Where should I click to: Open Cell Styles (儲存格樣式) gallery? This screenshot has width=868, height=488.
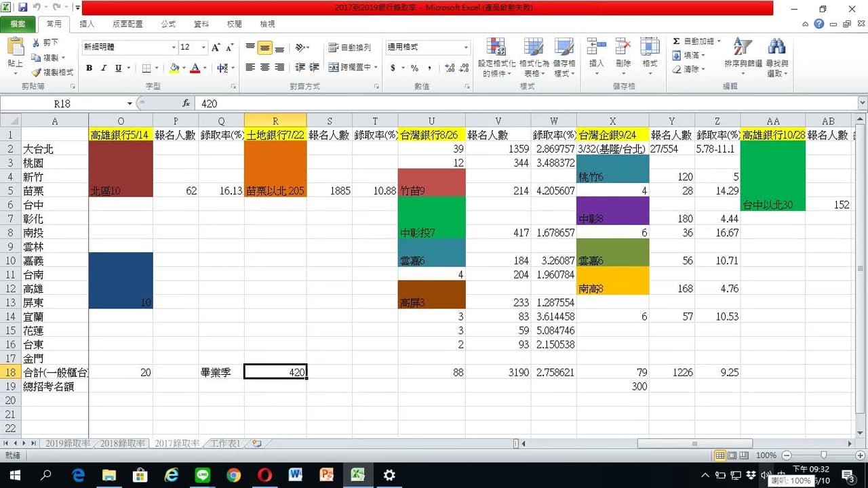pyautogui.click(x=564, y=58)
